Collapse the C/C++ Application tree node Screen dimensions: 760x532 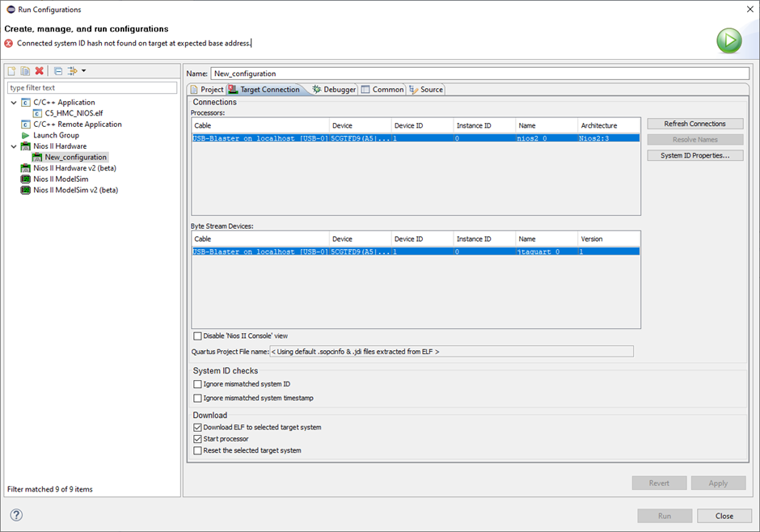pyautogui.click(x=14, y=102)
